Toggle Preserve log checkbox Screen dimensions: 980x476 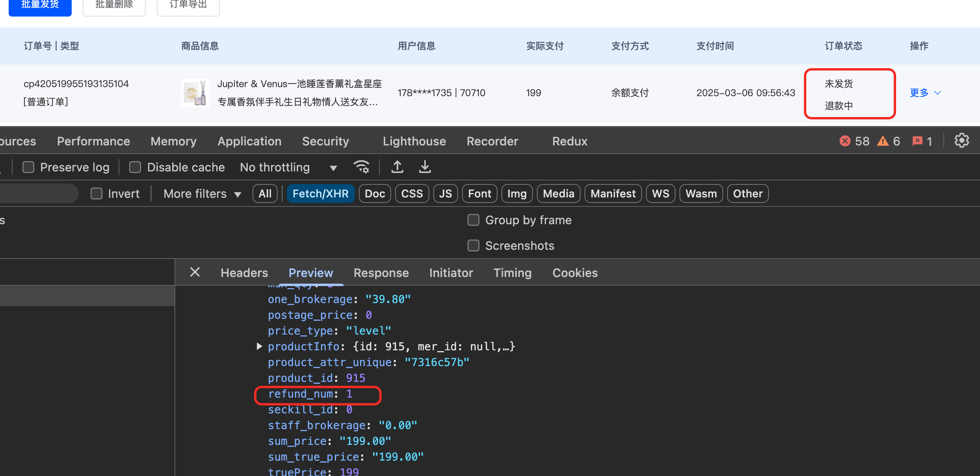[28, 167]
